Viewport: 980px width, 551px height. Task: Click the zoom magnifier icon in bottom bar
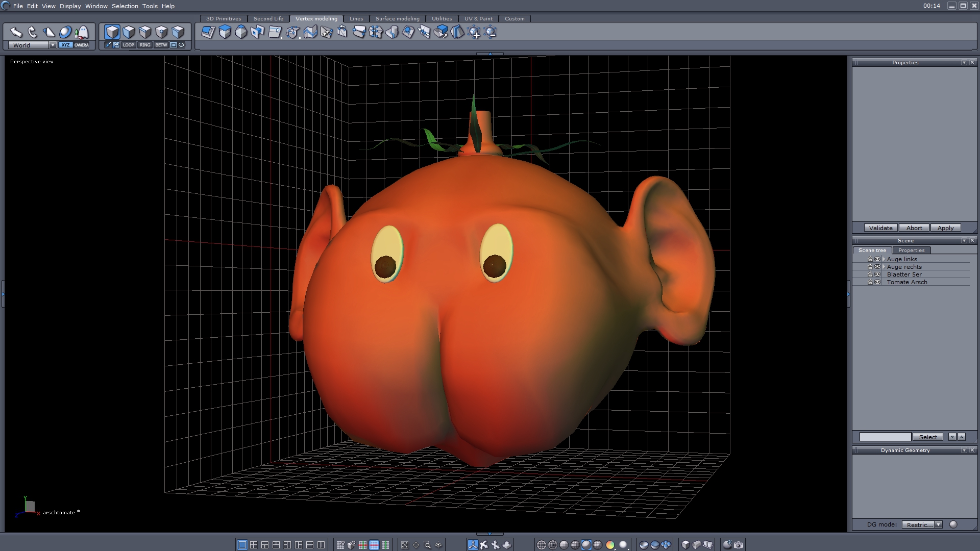pos(427,545)
